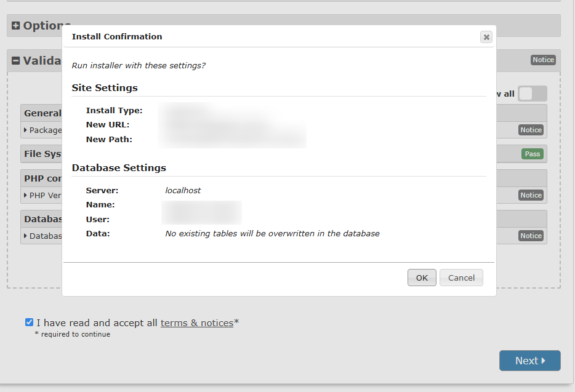Click the Site Settings heading

(x=105, y=88)
